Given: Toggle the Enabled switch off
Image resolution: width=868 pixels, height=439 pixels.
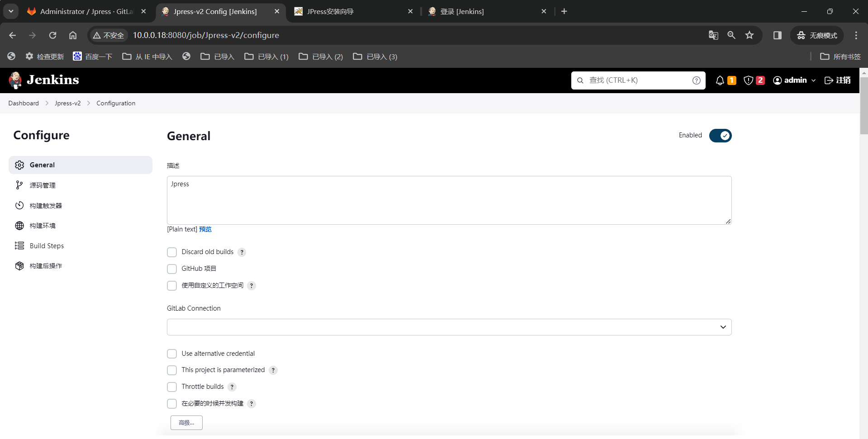Looking at the screenshot, I should tap(720, 136).
